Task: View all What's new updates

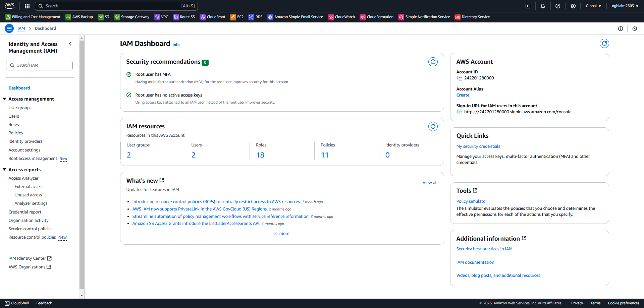Action: [430, 183]
